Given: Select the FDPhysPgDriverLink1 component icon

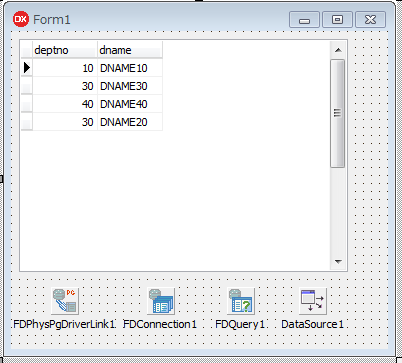Looking at the screenshot, I should (65, 301).
